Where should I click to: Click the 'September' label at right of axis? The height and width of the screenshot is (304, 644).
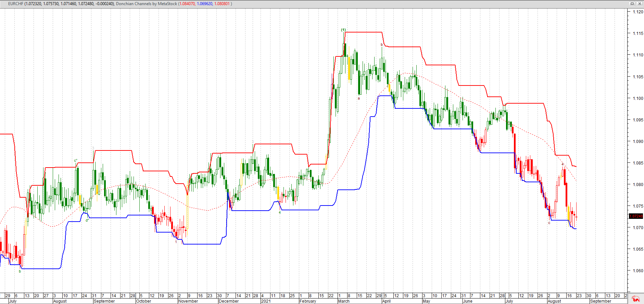pos(601,301)
